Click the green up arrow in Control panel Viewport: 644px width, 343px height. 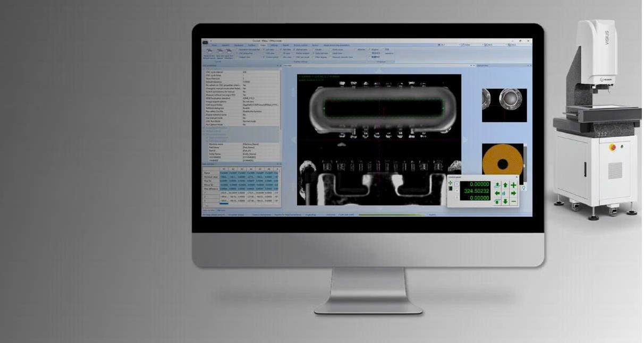[x=505, y=185]
